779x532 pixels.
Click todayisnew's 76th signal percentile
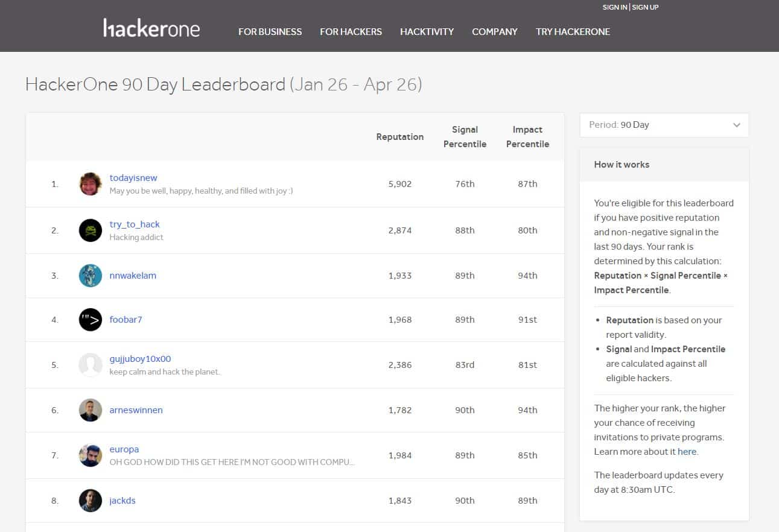point(465,184)
